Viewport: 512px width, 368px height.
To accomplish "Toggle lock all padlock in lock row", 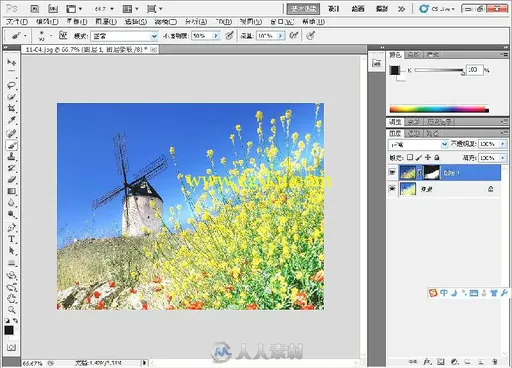I will pyautogui.click(x=437, y=157).
